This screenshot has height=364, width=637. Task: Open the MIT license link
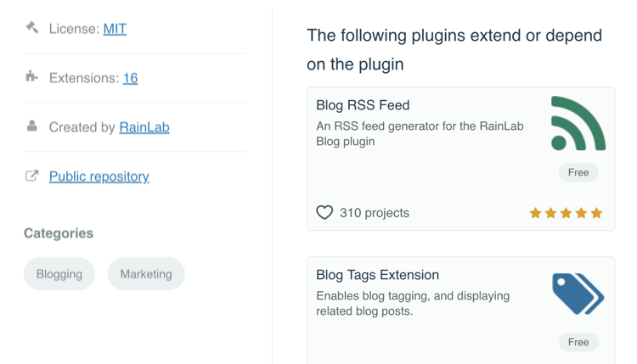(x=115, y=29)
